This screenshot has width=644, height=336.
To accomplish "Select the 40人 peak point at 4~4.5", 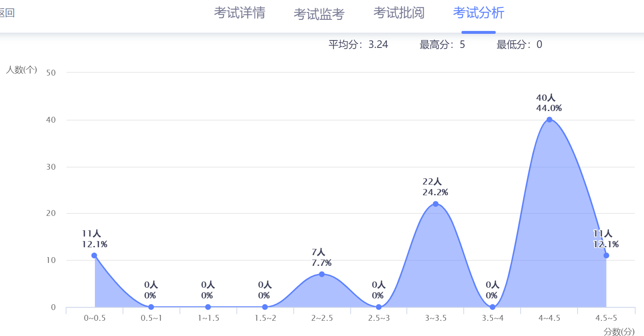I will pyautogui.click(x=550, y=120).
